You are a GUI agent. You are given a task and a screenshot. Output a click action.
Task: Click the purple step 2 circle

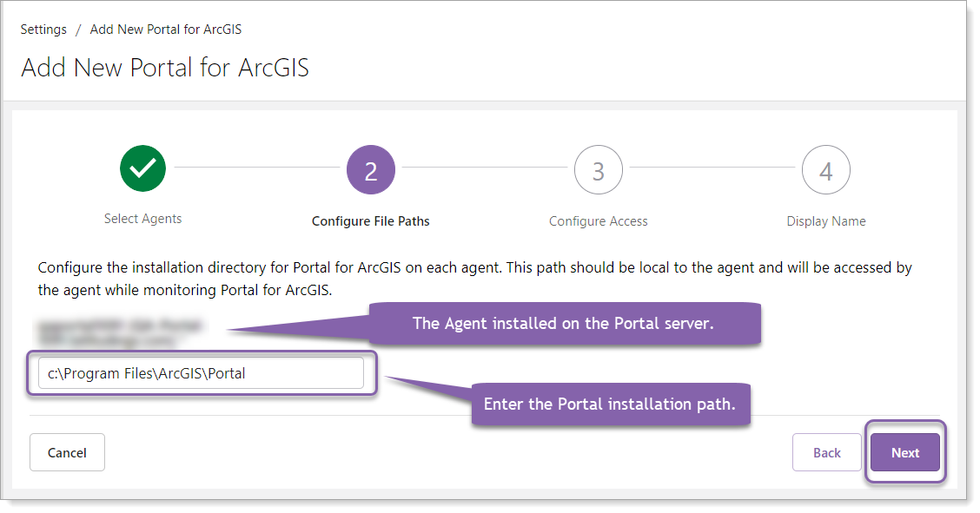[x=371, y=170]
